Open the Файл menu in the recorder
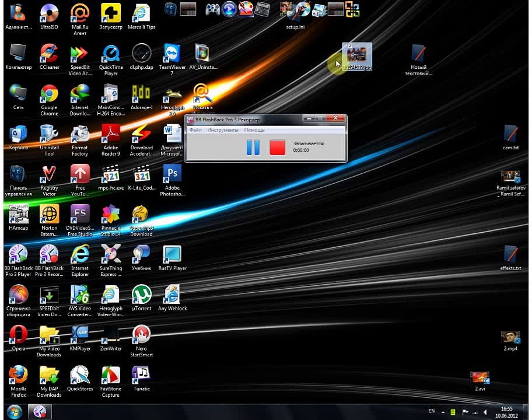The height and width of the screenshot is (420, 532). pyautogui.click(x=195, y=130)
